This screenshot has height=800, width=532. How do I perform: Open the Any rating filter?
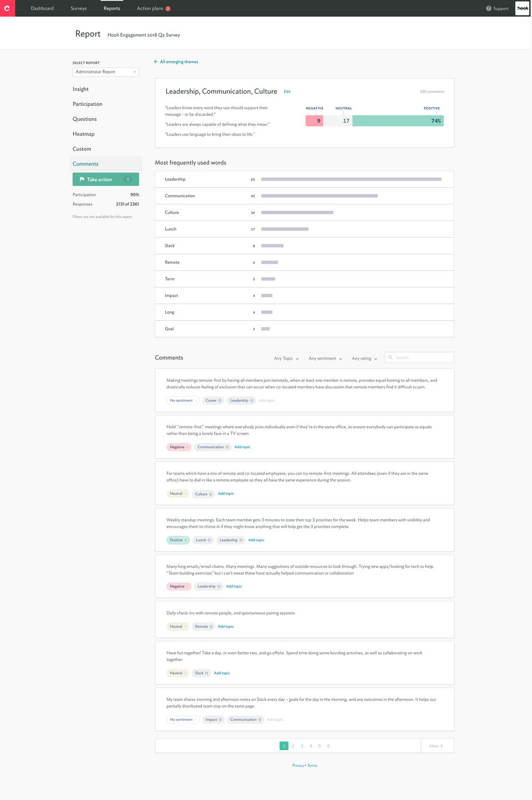coord(364,358)
